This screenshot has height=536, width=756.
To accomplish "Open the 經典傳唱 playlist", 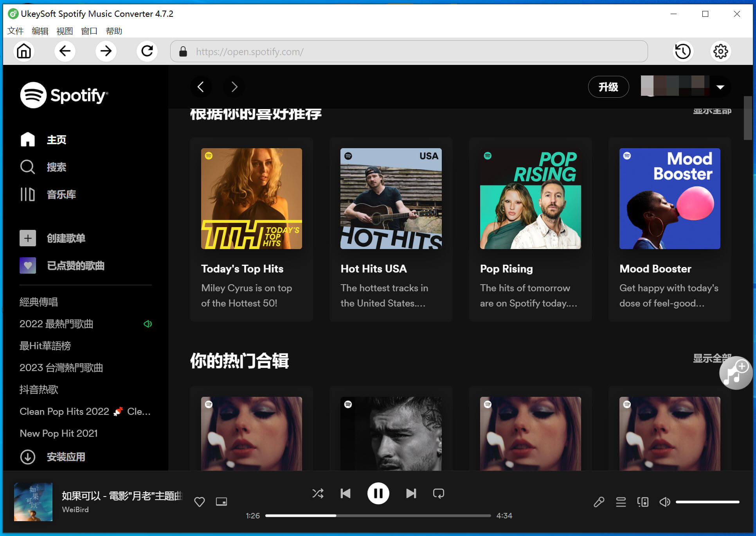I will click(x=39, y=302).
